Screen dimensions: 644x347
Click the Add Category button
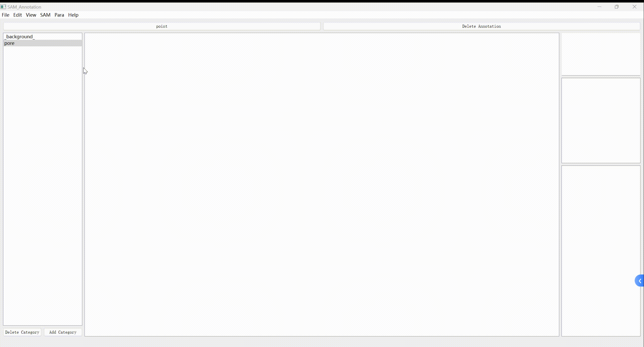[63, 332]
